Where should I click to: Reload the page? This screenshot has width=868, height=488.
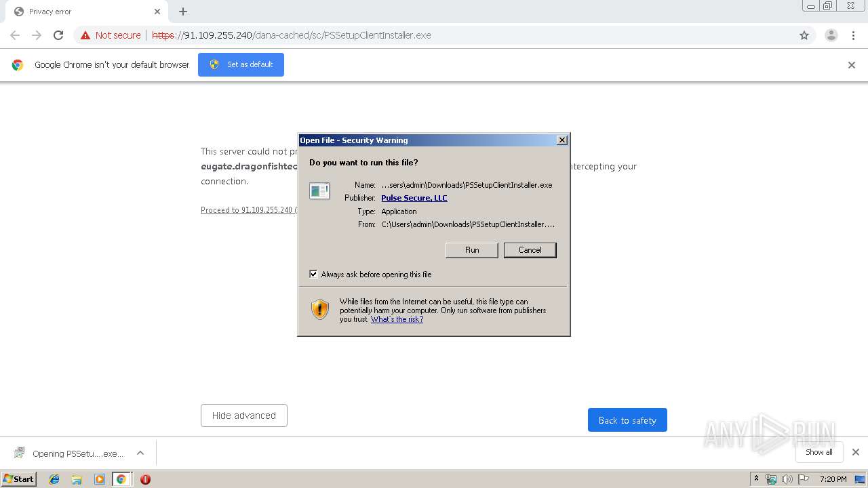[58, 35]
